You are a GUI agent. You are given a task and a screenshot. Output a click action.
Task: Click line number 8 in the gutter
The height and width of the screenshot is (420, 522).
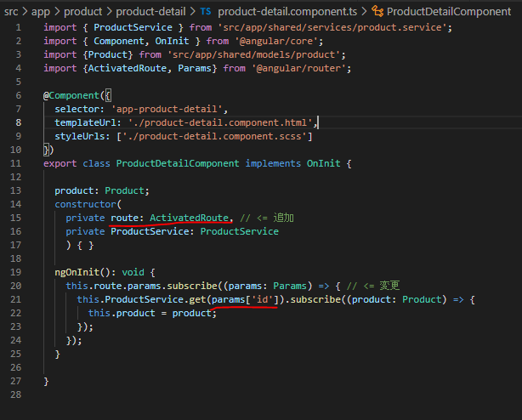19,122
